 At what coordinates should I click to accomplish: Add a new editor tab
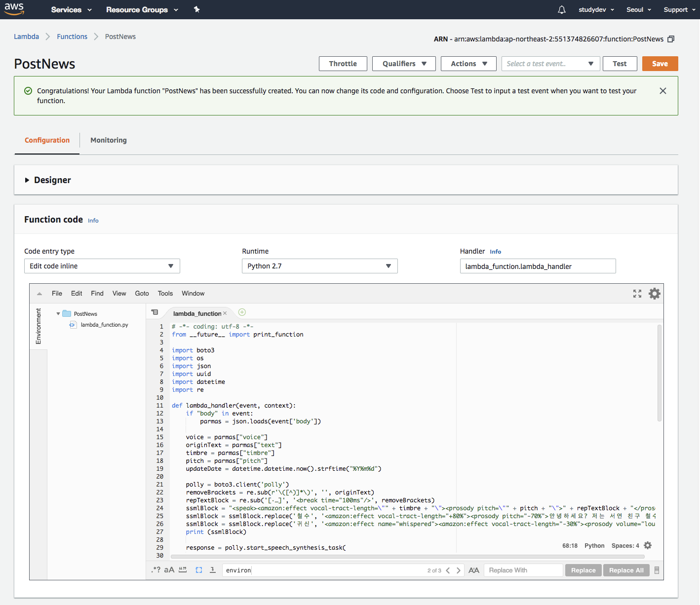pos(242,312)
